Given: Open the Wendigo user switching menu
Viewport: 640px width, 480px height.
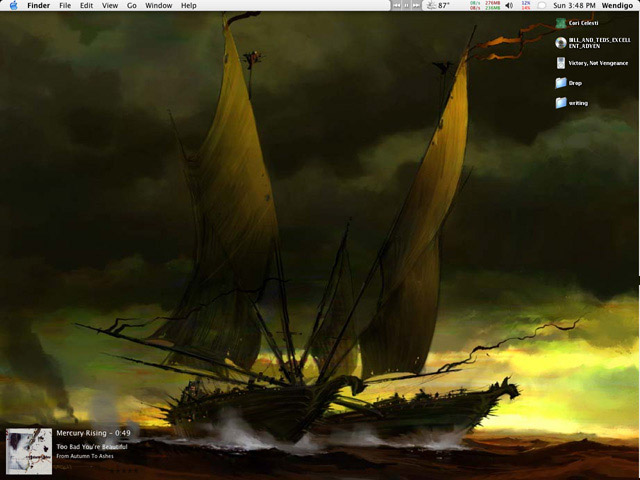Looking at the screenshot, I should [617, 5].
